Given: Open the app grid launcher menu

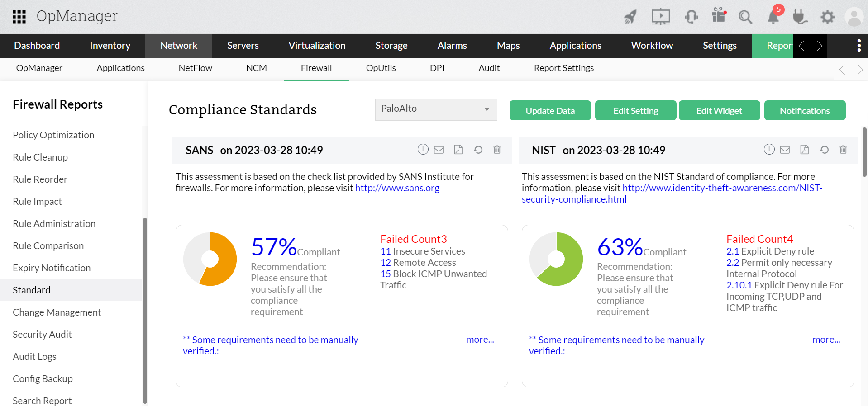Looking at the screenshot, I should click(x=19, y=17).
